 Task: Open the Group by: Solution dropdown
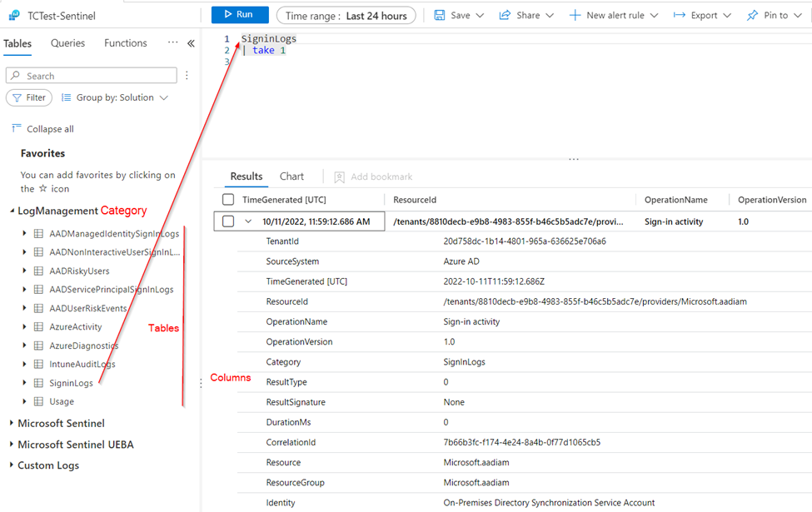click(x=115, y=97)
